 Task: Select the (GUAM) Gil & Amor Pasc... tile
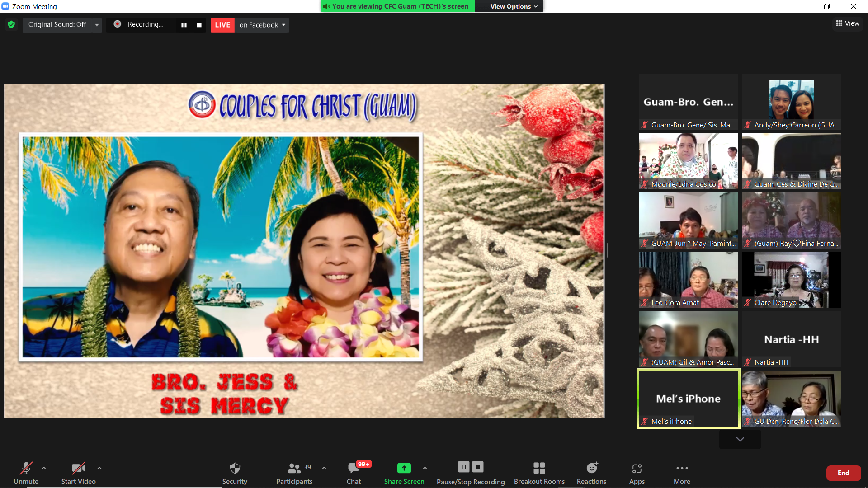689,339
